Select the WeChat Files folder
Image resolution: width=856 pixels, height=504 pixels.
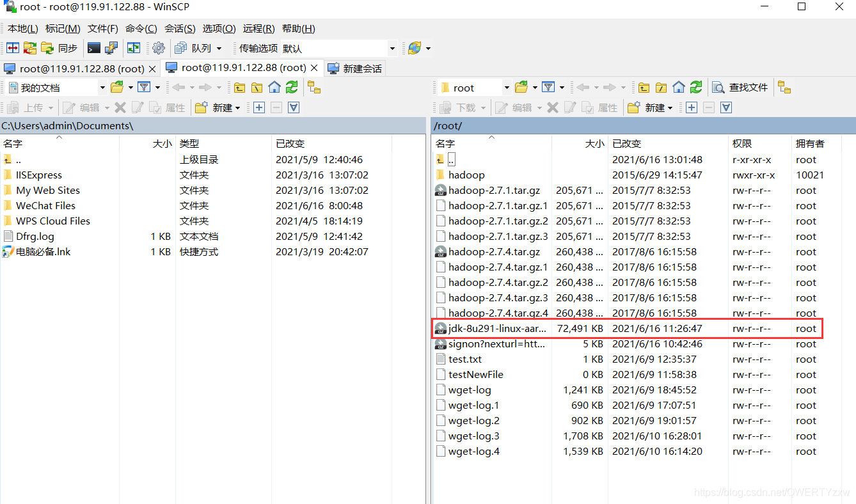click(45, 206)
